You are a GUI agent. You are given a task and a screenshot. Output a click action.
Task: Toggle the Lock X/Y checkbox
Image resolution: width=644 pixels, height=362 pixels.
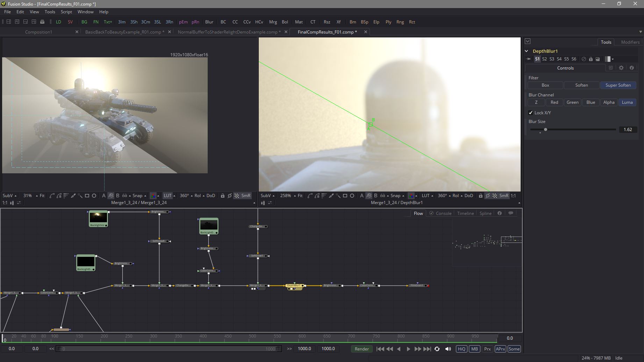click(x=531, y=113)
